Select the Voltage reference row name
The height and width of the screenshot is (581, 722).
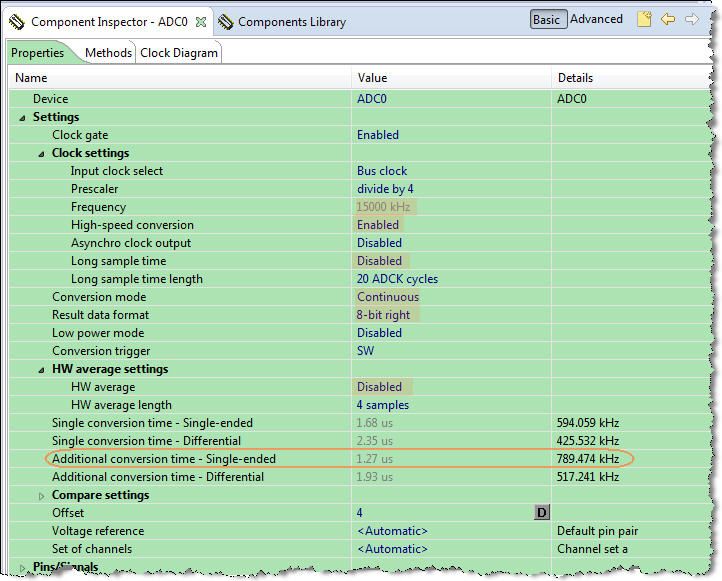(98, 530)
